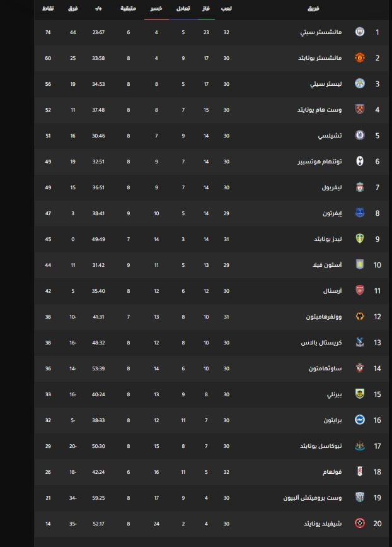The width and height of the screenshot is (392, 547).
Task: Click the West Ham United crest
Action: coord(360,110)
